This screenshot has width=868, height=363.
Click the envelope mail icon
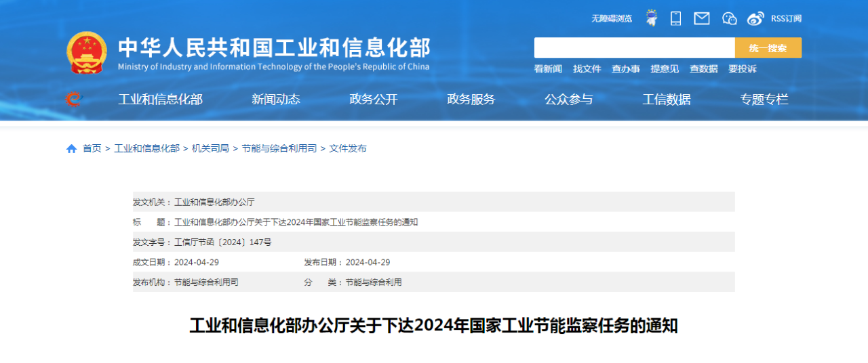point(702,18)
